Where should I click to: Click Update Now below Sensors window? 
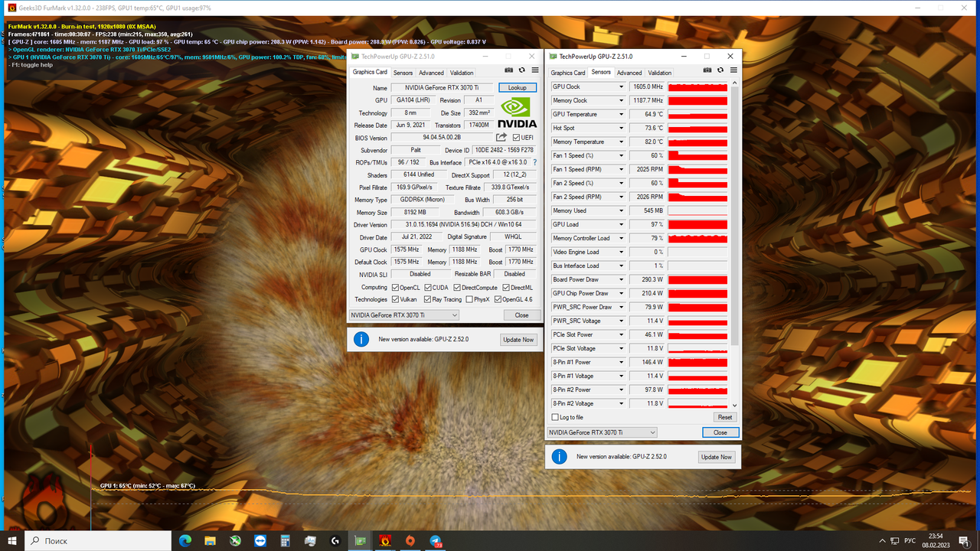(x=717, y=457)
